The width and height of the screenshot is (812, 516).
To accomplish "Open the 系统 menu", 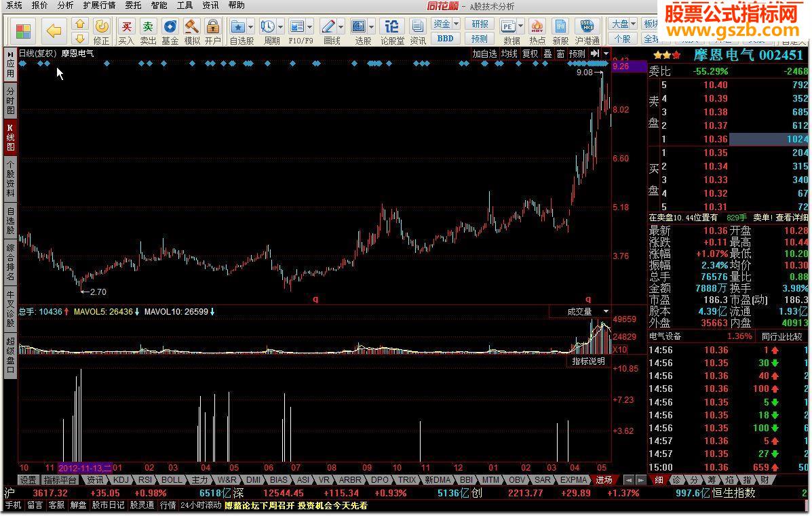I will click(x=14, y=5).
